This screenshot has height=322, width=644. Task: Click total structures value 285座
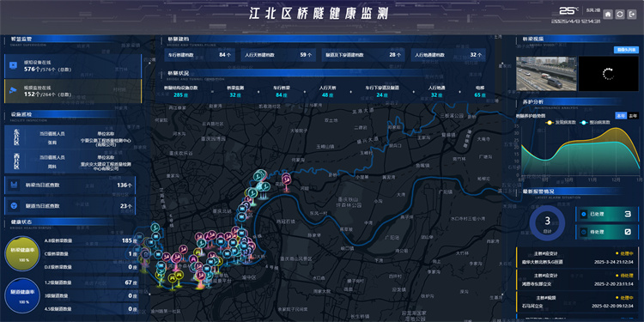coord(181,95)
